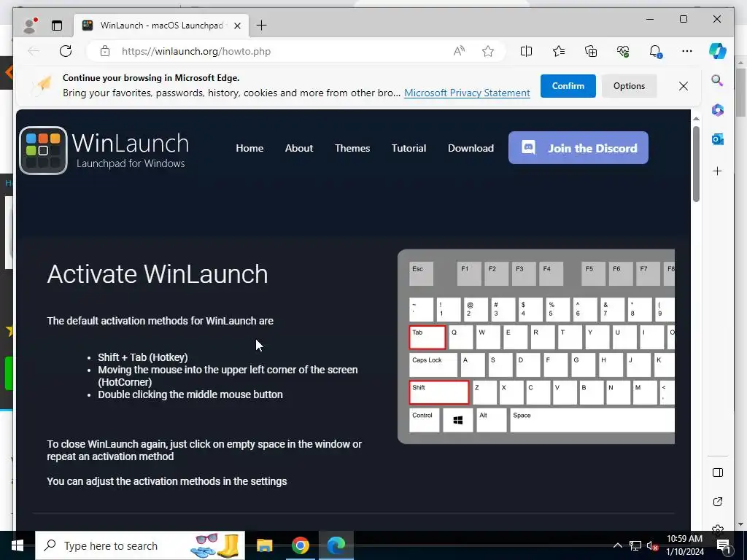Click 'Double clicking the middle mouse button' text
Image resolution: width=747 pixels, height=560 pixels.
coord(190,394)
